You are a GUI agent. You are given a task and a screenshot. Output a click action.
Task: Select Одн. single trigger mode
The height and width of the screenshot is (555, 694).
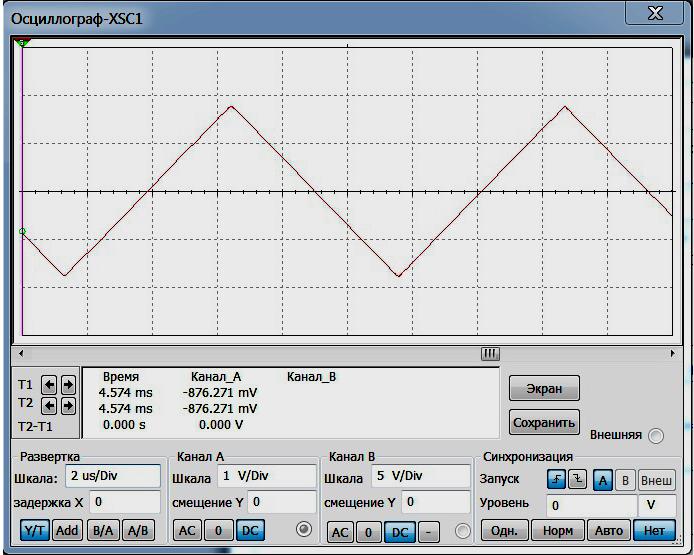point(505,530)
